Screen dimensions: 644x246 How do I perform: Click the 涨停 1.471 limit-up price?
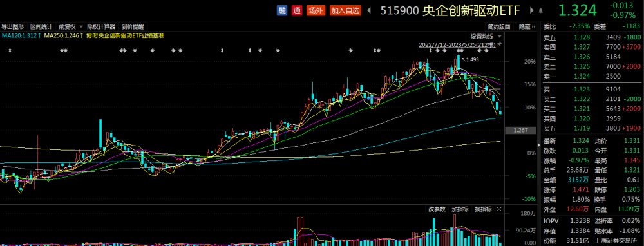pyautogui.click(x=581, y=190)
